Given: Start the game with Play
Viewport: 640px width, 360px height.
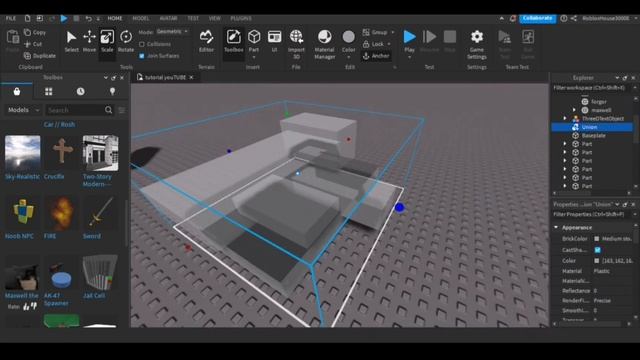Looking at the screenshot, I should pyautogui.click(x=409, y=41).
